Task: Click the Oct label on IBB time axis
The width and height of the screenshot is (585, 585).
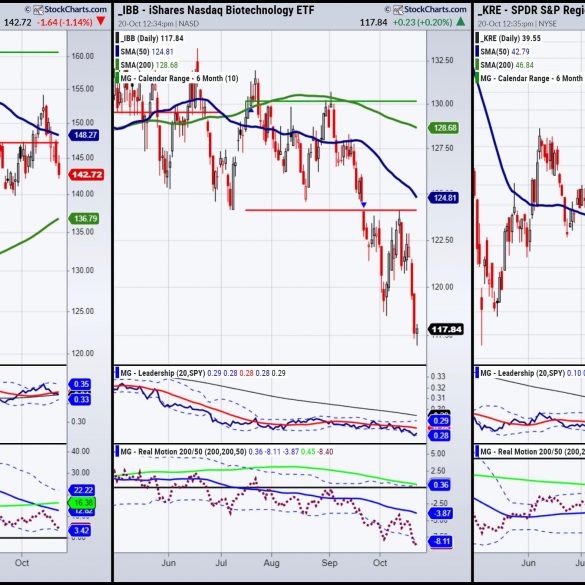Action: 380,563
